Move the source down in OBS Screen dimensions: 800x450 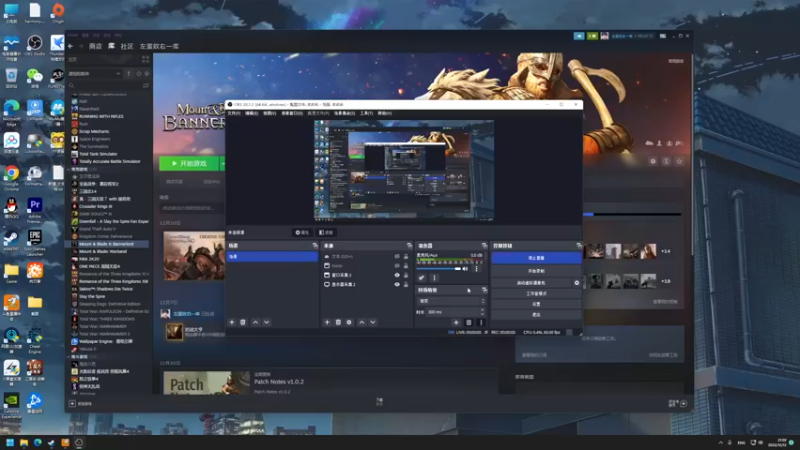point(372,322)
